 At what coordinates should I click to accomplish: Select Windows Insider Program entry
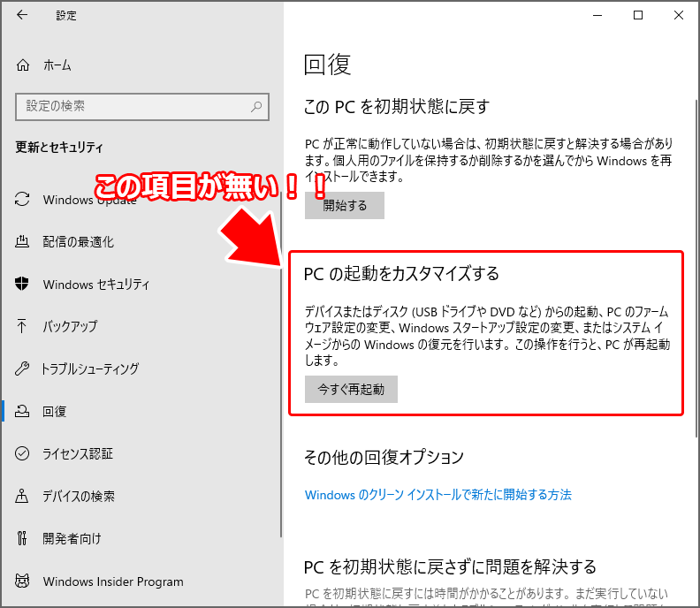click(x=113, y=581)
